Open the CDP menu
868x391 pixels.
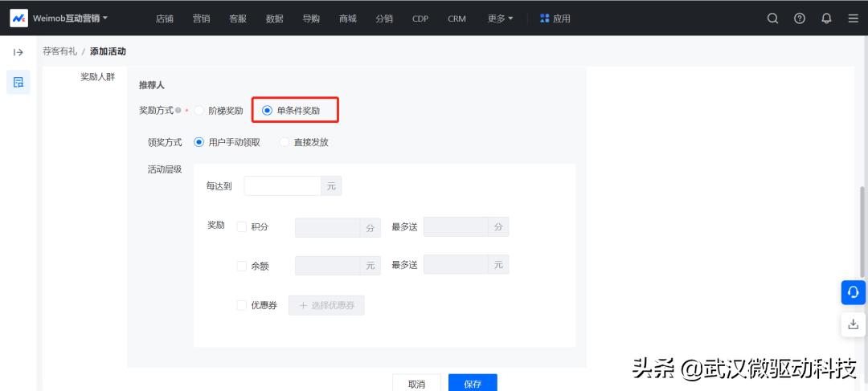click(x=420, y=18)
